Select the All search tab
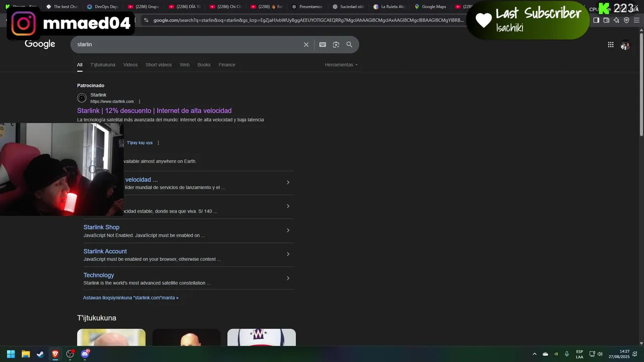Image resolution: width=644 pixels, height=362 pixels. [x=79, y=65]
